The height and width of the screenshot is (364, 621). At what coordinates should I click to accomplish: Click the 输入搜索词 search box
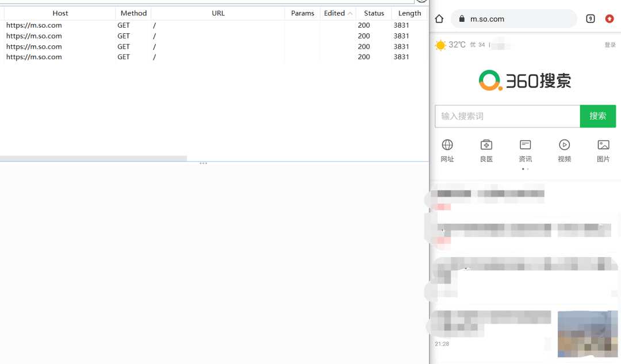click(x=507, y=116)
